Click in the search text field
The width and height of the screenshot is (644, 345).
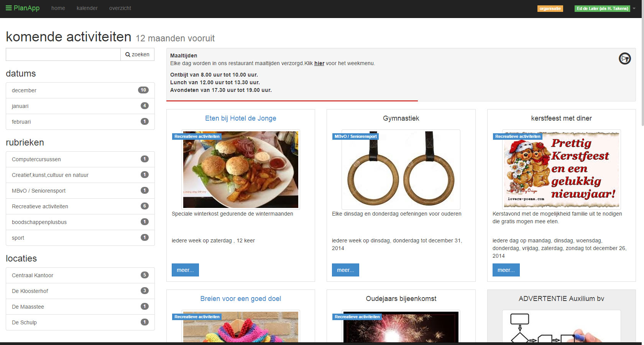click(x=63, y=54)
